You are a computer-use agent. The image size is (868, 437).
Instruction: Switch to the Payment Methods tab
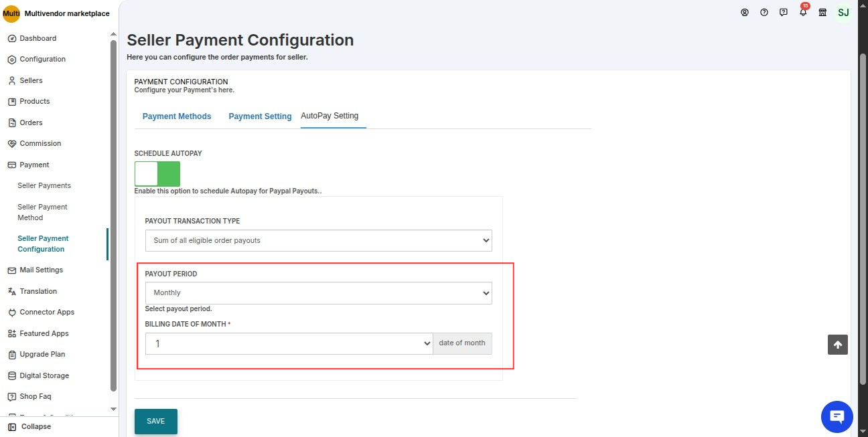(x=177, y=116)
